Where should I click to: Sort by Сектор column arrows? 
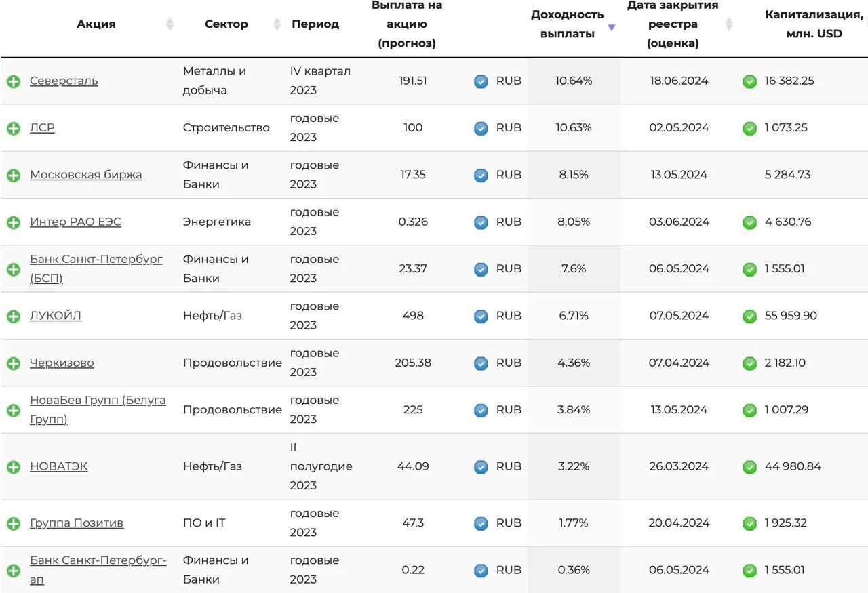click(x=277, y=24)
